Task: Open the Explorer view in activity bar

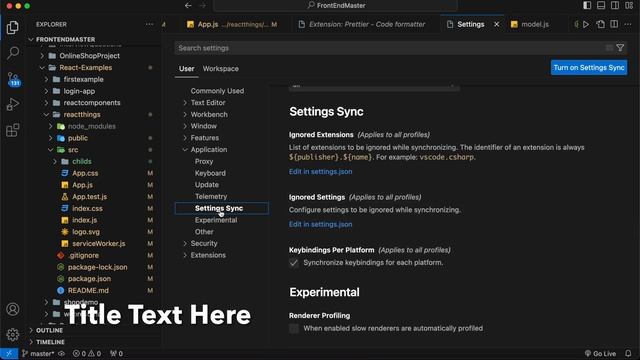Action: [x=13, y=27]
